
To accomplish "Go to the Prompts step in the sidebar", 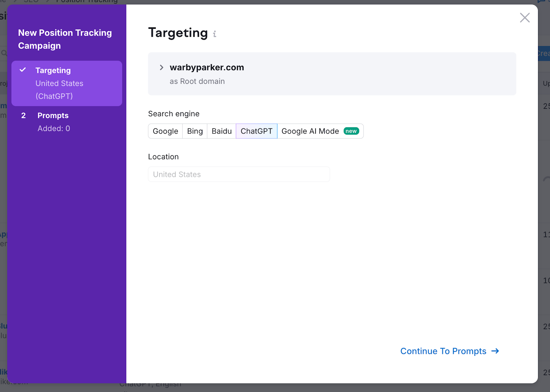I will pyautogui.click(x=53, y=115).
